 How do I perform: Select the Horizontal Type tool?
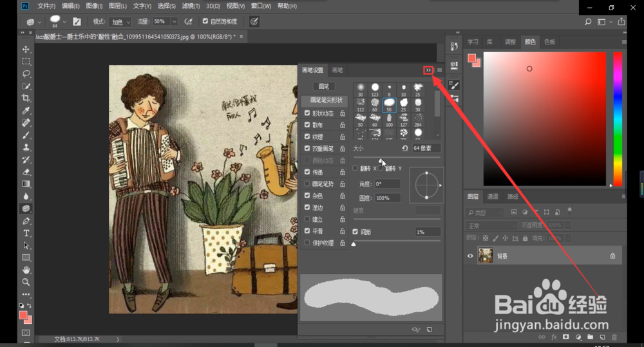pos(26,233)
